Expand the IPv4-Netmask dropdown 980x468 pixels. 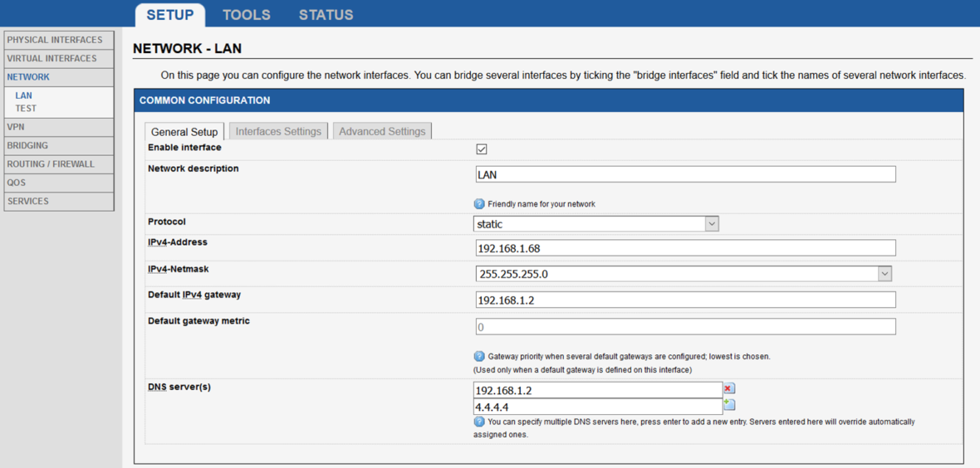tap(684, 274)
